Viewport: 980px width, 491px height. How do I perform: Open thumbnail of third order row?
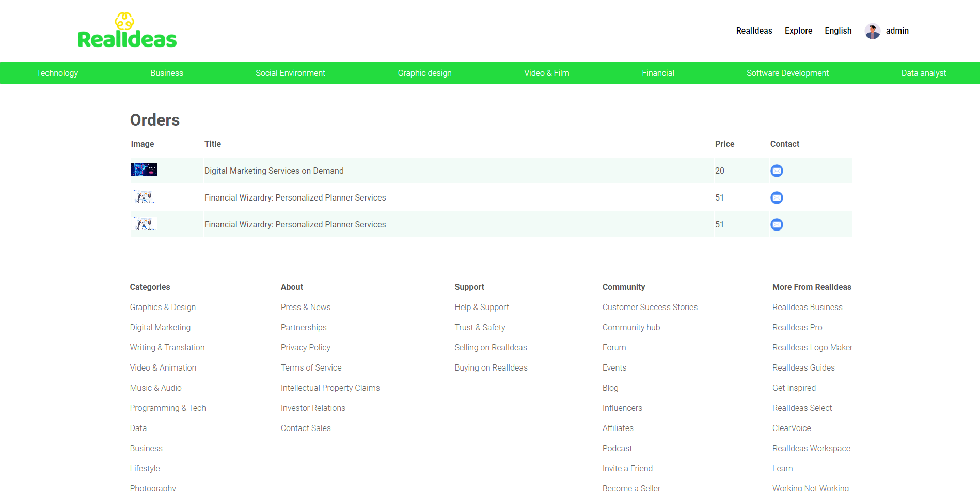tap(144, 224)
